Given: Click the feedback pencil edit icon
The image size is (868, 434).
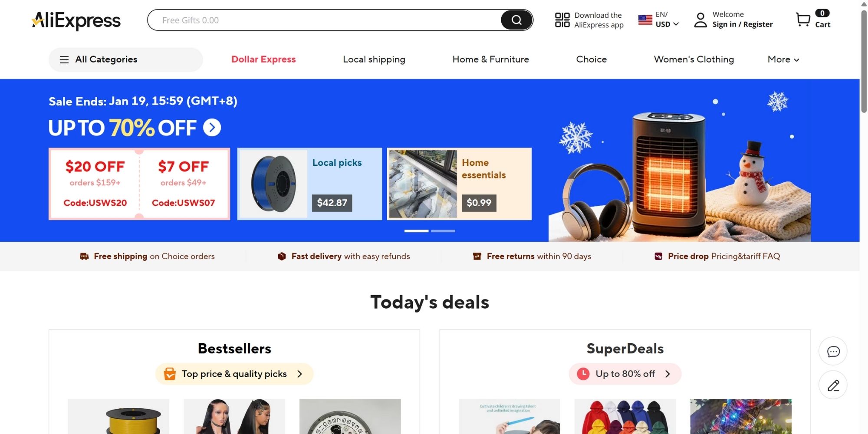Looking at the screenshot, I should coord(833,385).
